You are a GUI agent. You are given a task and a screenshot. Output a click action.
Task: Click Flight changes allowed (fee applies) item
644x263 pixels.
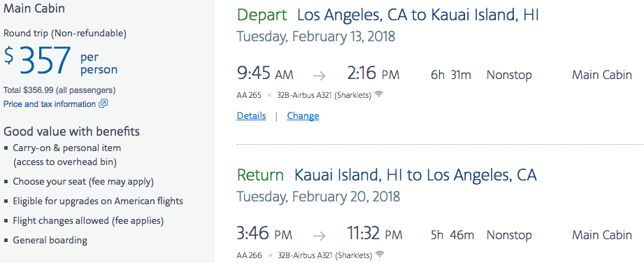pyautogui.click(x=88, y=220)
